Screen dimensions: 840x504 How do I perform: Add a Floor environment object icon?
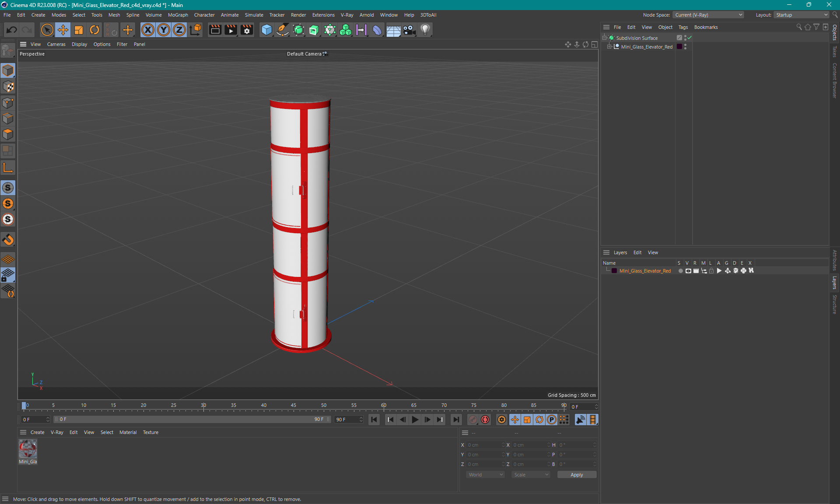pyautogui.click(x=393, y=30)
